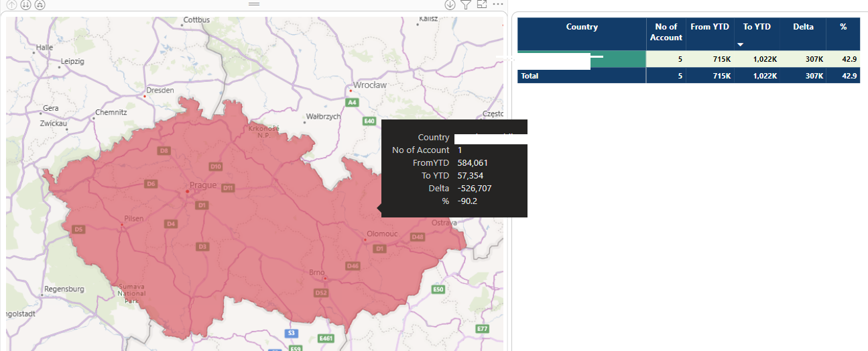
Task: Click Olomouc label on the map
Action: point(382,234)
